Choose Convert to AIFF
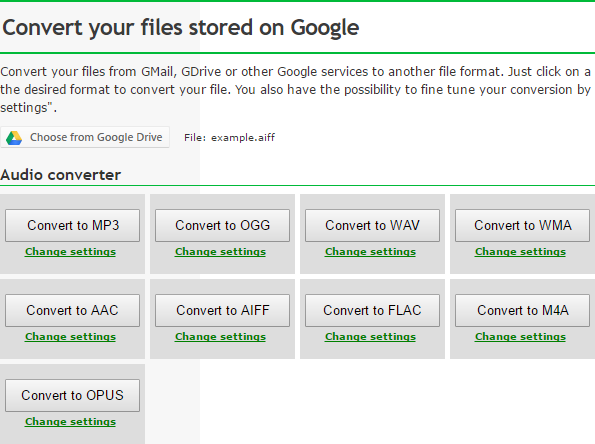 pos(222,310)
